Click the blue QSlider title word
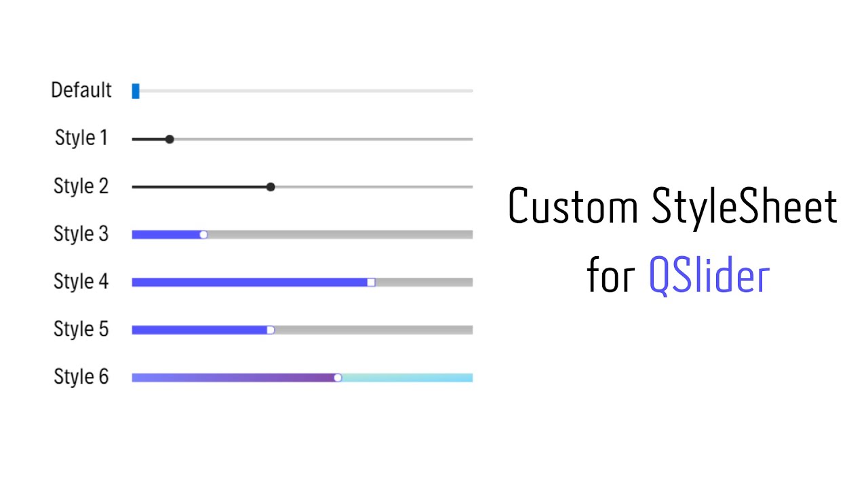The width and height of the screenshot is (868, 488). pos(709,277)
